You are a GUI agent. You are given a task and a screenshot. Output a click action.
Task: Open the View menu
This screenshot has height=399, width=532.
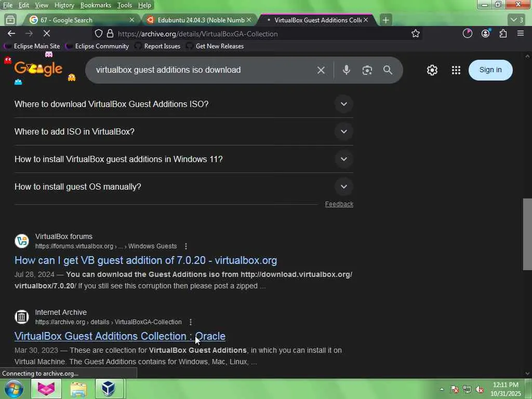[42, 5]
